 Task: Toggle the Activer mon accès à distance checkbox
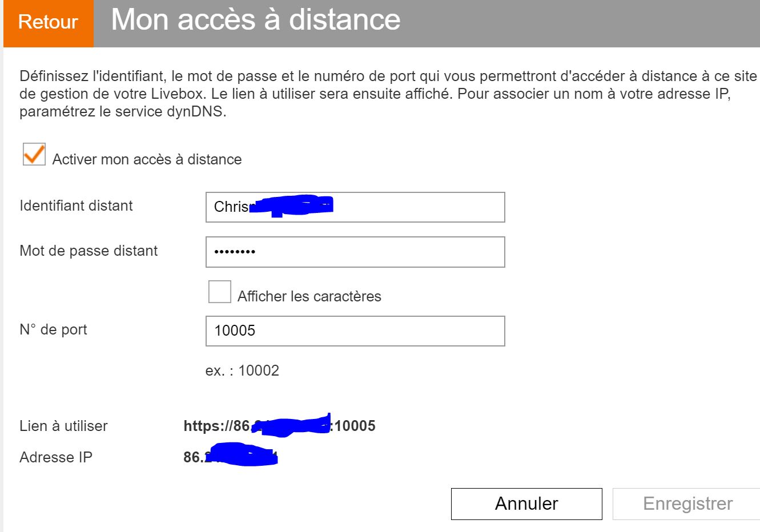[x=34, y=155]
